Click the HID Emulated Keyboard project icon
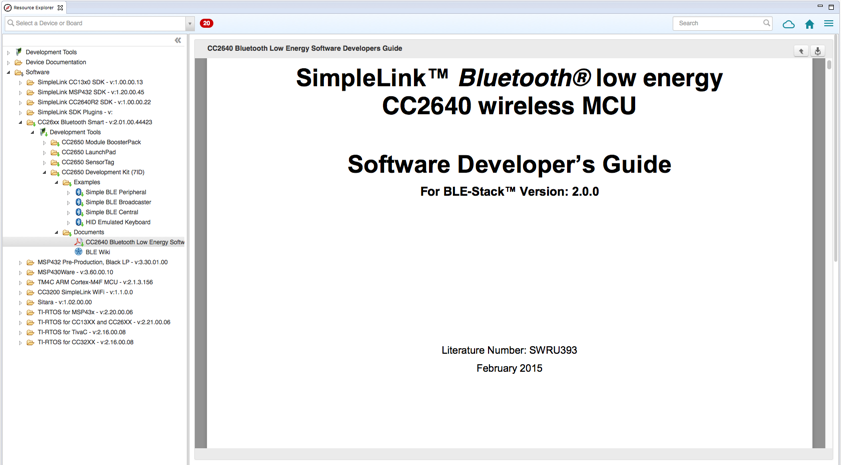Image resolution: width=841 pixels, height=465 pixels. click(x=79, y=222)
